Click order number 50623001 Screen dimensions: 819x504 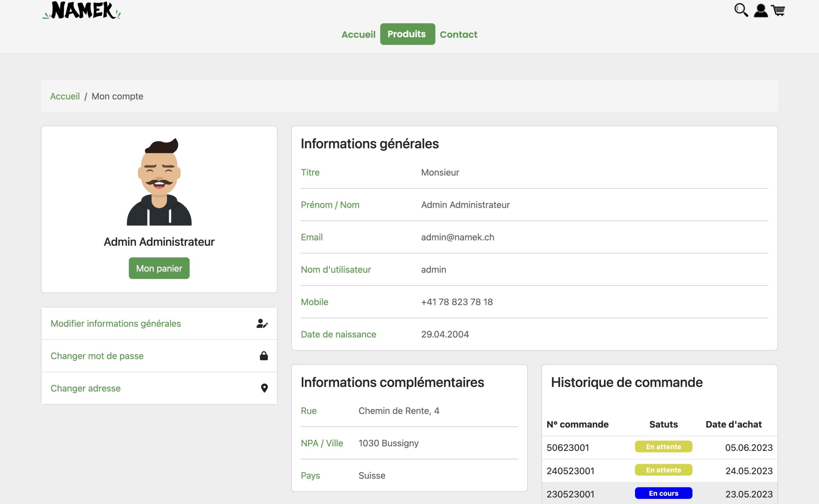pyautogui.click(x=568, y=447)
